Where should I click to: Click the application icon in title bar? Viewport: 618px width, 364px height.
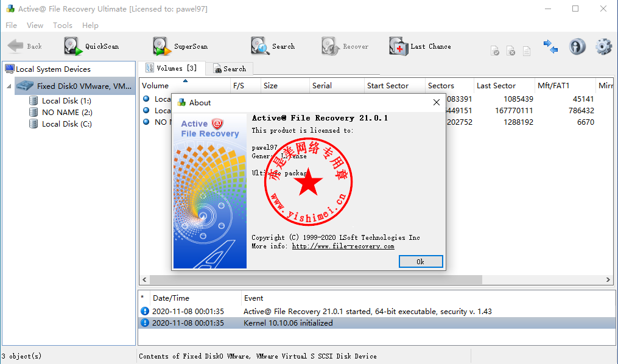(x=10, y=9)
